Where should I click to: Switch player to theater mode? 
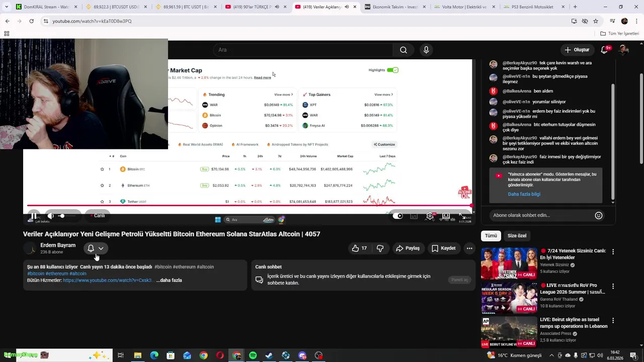(x=446, y=216)
